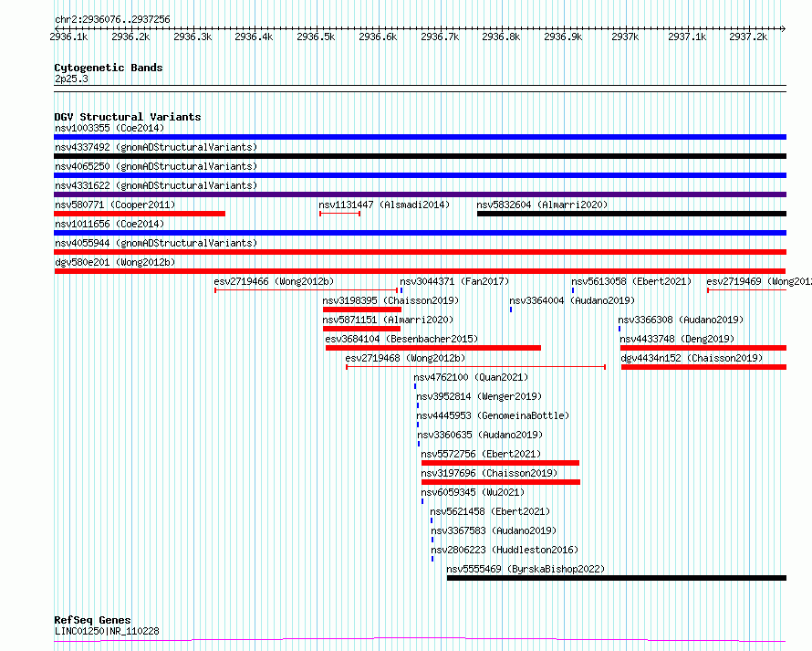Select the nsv5871151 (Almarri2020) label
The height and width of the screenshot is (651, 812).
coord(388,320)
